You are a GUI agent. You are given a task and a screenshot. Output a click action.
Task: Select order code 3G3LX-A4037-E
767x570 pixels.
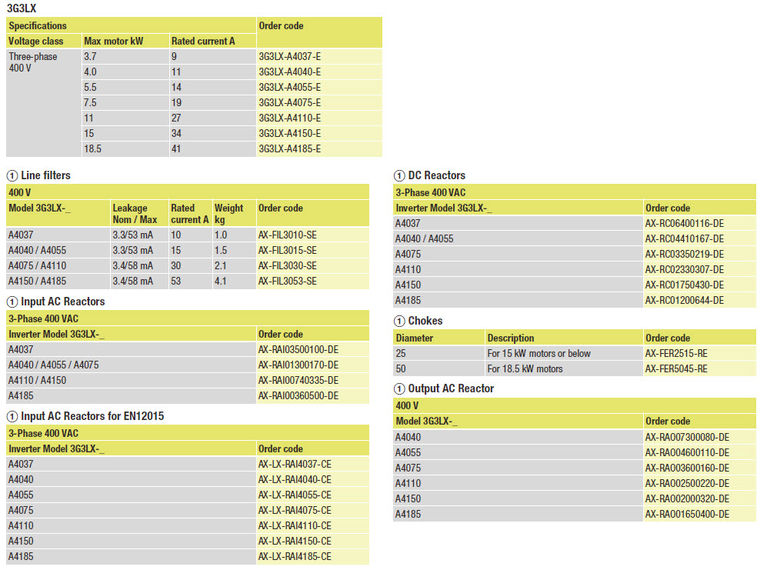(x=289, y=57)
